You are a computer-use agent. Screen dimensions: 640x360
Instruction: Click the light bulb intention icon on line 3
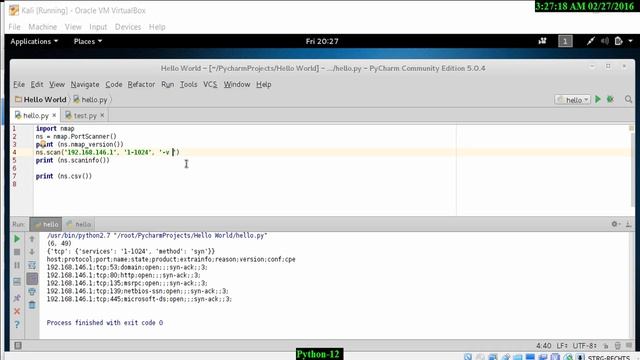42,144
